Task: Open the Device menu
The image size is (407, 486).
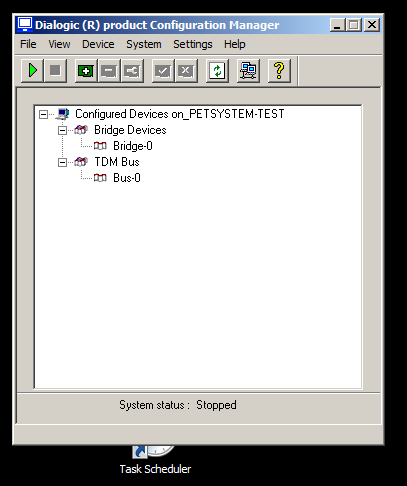Action: tap(98, 44)
